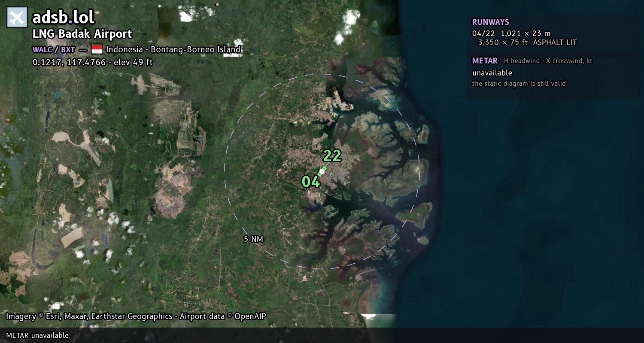Click the runway 04 end label
644x343 pixels.
311,182
